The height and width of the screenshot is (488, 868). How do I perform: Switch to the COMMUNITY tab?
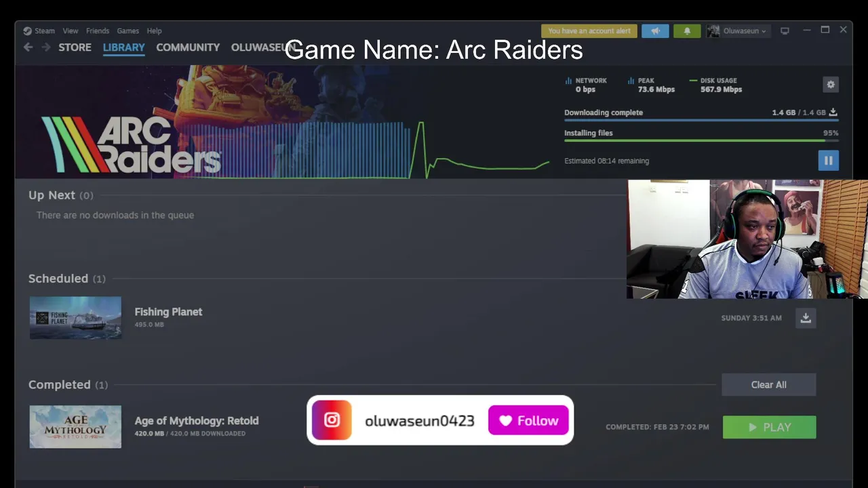coord(188,47)
